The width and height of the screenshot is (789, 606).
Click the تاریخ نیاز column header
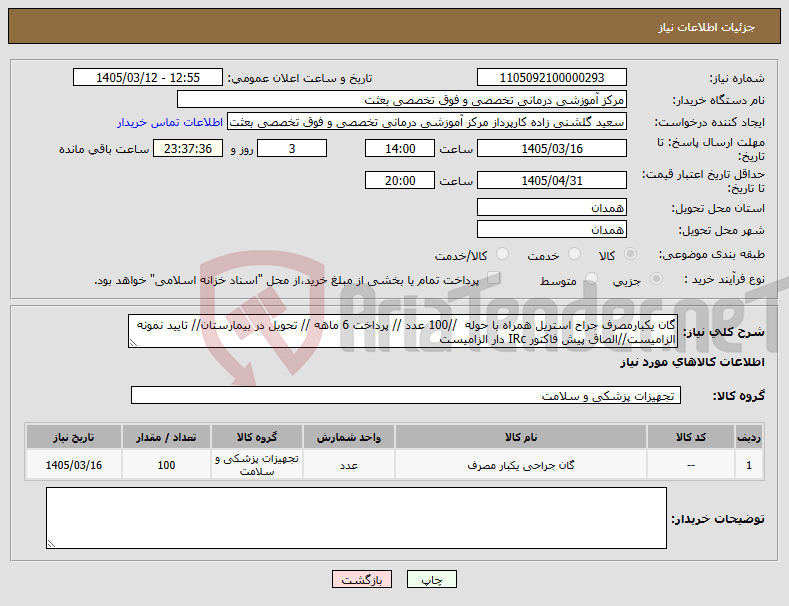(74, 437)
